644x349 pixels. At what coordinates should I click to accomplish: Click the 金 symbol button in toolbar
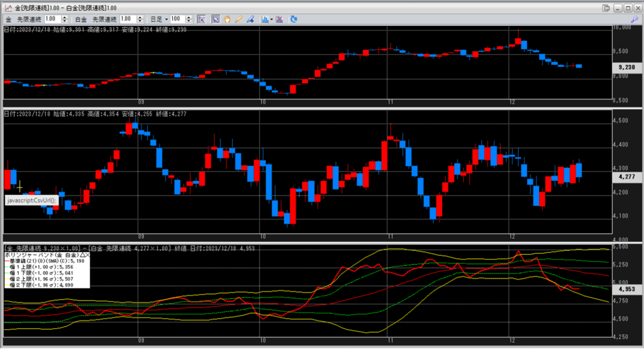pos(8,19)
